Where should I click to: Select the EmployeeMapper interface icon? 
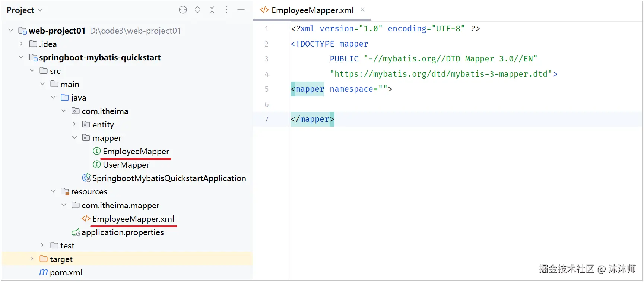(x=97, y=151)
